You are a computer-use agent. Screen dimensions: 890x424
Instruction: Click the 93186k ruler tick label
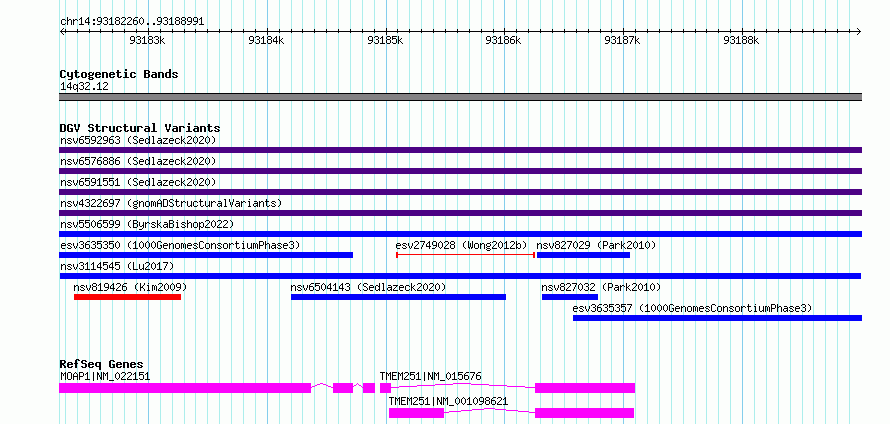tap(503, 40)
